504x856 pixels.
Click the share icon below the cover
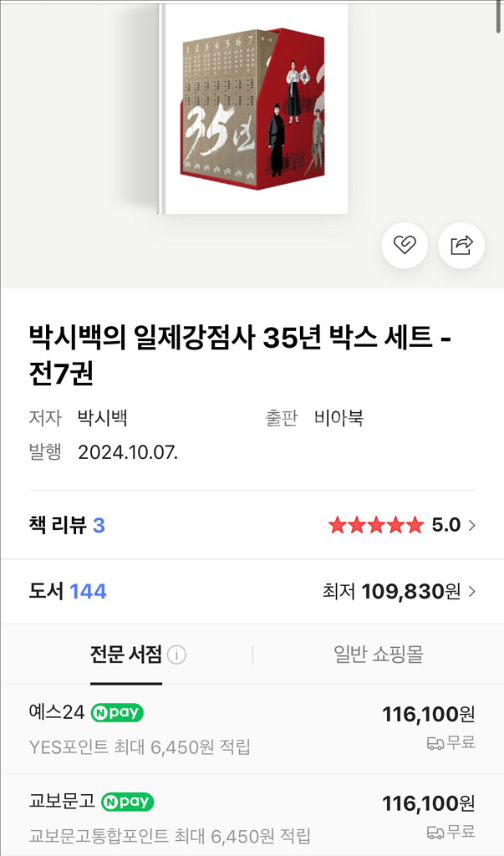(x=461, y=244)
